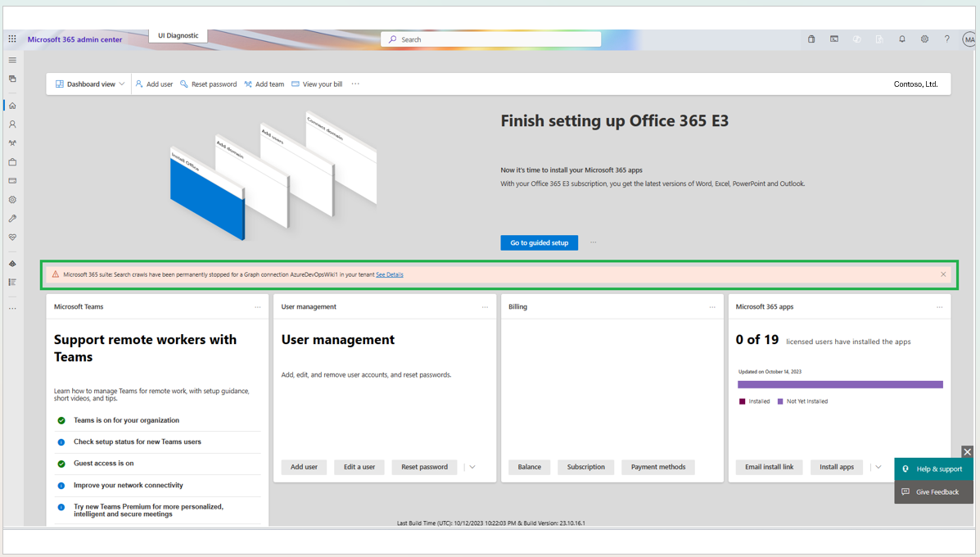Open the Help question mark icon
The width and height of the screenshot is (980, 557).
coord(947,38)
